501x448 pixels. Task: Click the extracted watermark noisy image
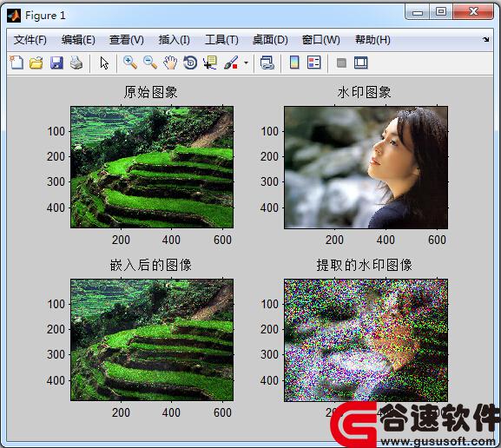366,340
